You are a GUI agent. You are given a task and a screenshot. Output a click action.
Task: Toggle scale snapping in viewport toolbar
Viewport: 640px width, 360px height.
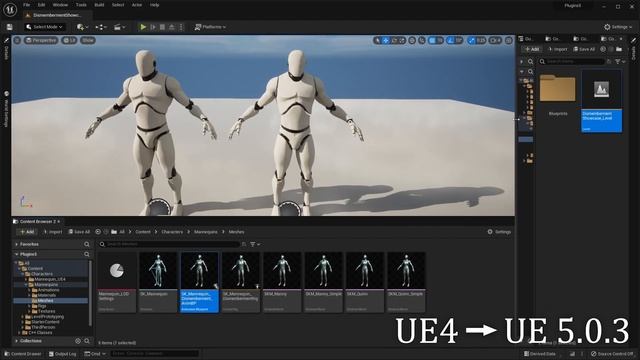point(472,40)
